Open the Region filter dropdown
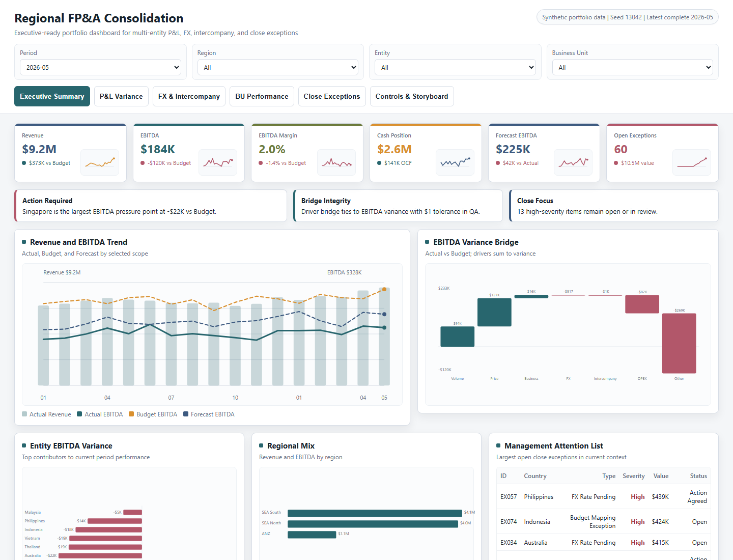The width and height of the screenshot is (733, 560). pyautogui.click(x=278, y=67)
